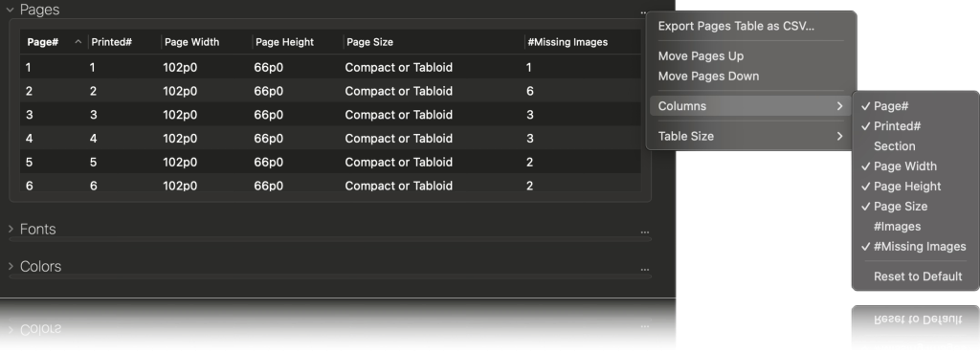Select the row for page 6

pyautogui.click(x=330, y=183)
